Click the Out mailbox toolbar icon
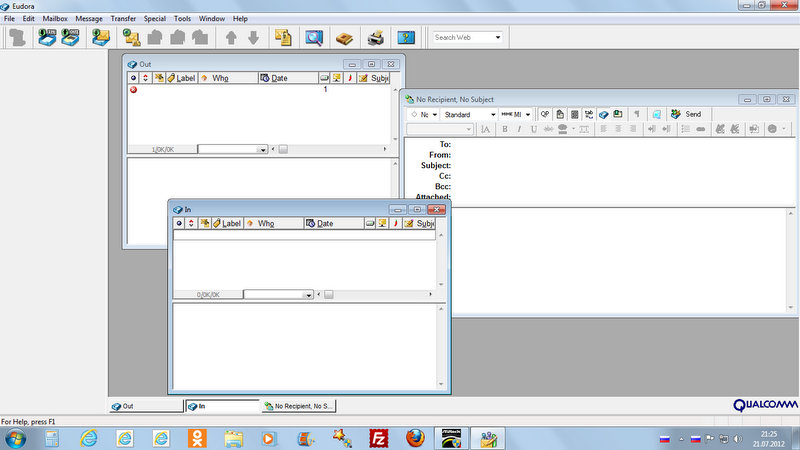This screenshot has width=800, height=450. (x=70, y=37)
